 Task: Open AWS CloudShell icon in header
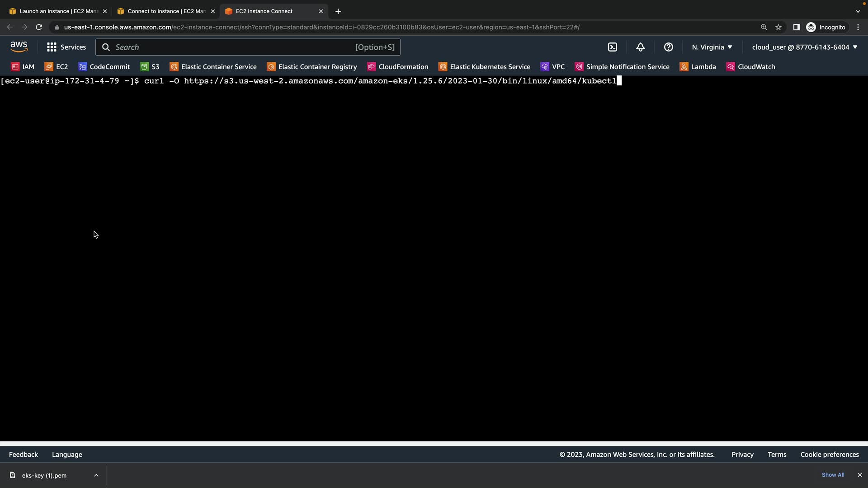[613, 47]
